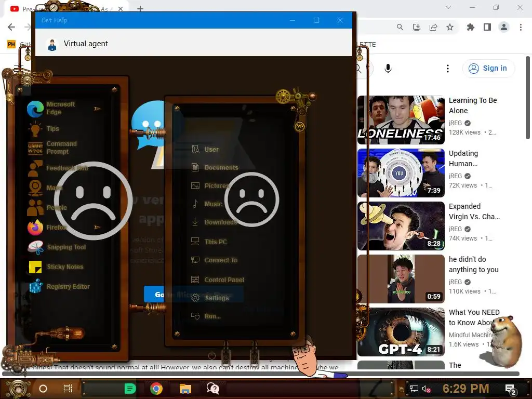Toggle Chrome side panel icon
This screenshot has width=532, height=399.
487,27
